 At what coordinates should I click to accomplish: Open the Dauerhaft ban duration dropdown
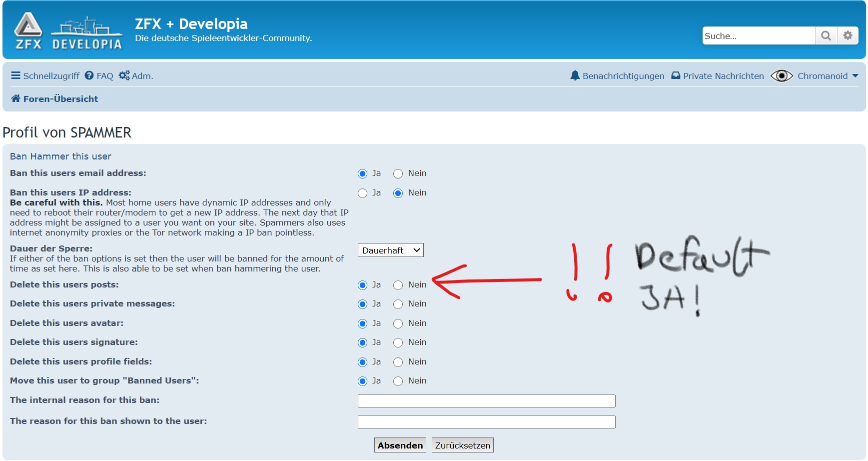coord(390,250)
